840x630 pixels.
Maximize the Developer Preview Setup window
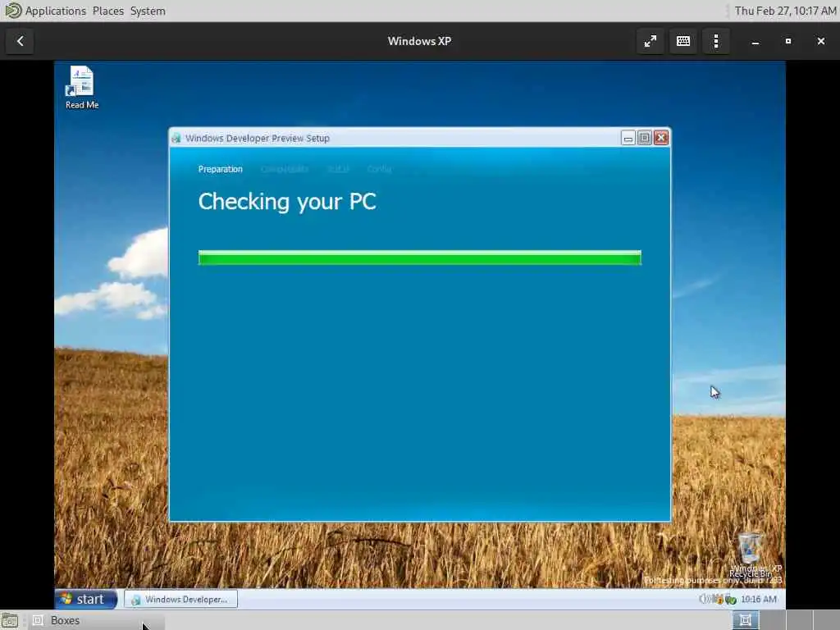click(x=645, y=138)
